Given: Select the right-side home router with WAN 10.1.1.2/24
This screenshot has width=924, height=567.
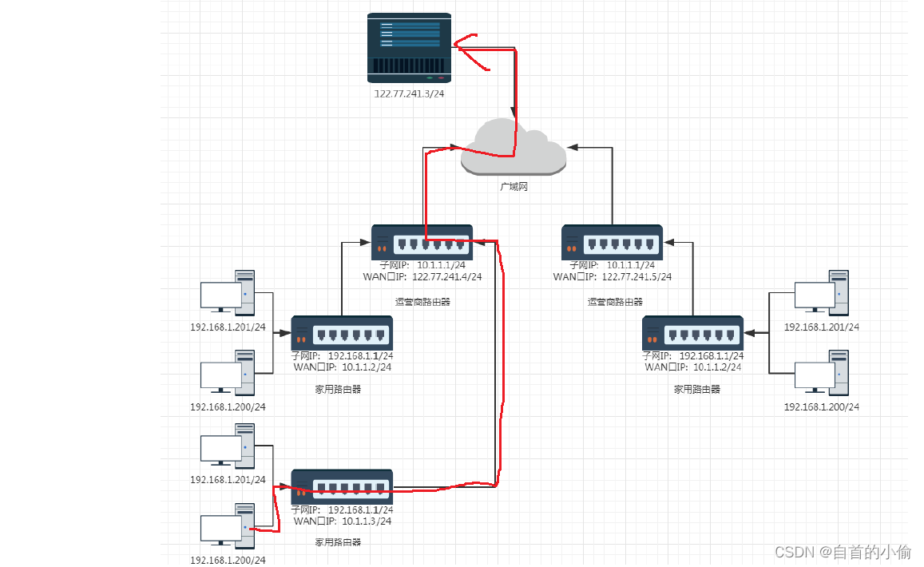Looking at the screenshot, I should [692, 334].
